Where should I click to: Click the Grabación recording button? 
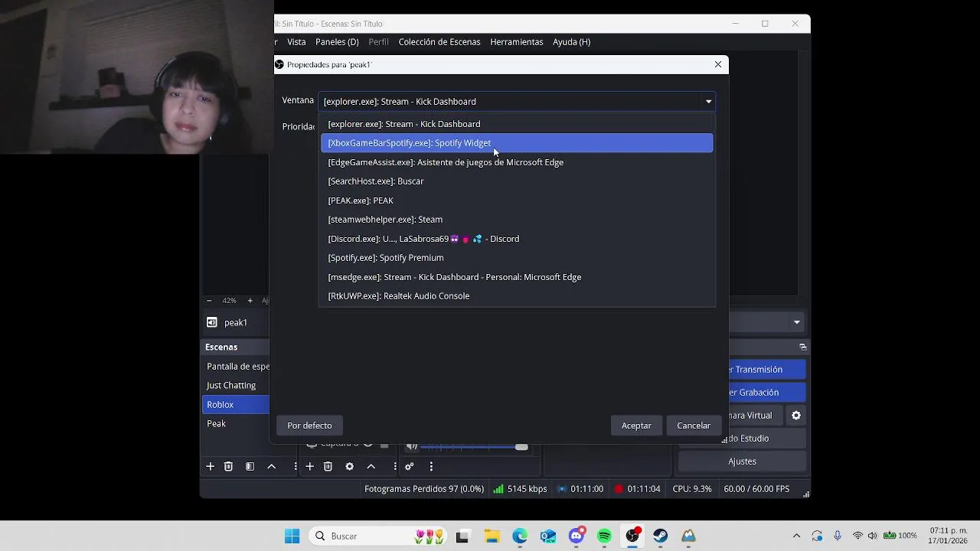[x=767, y=393]
